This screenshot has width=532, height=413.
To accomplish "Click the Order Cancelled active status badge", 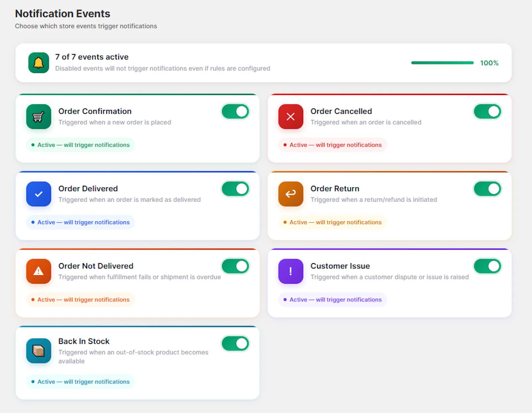I will [x=332, y=145].
